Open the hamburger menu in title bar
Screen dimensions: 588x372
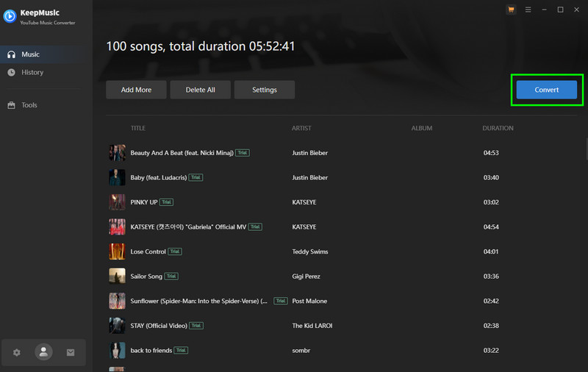528,10
